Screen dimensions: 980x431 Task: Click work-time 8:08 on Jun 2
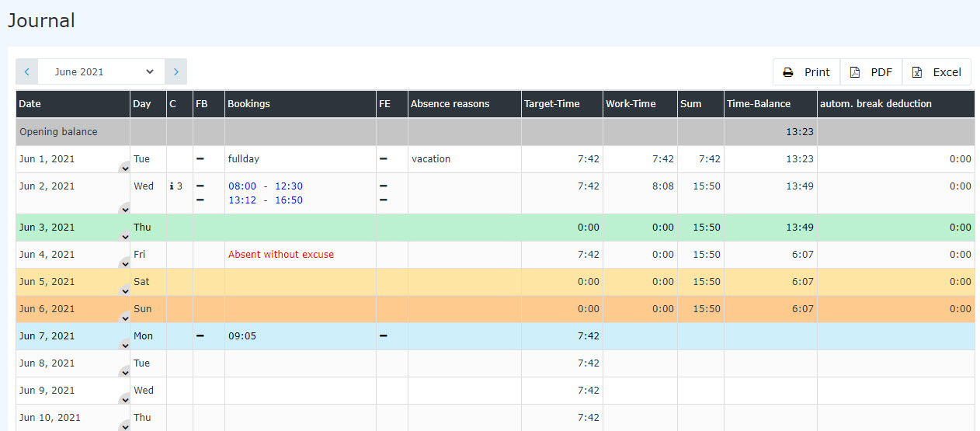tap(663, 186)
